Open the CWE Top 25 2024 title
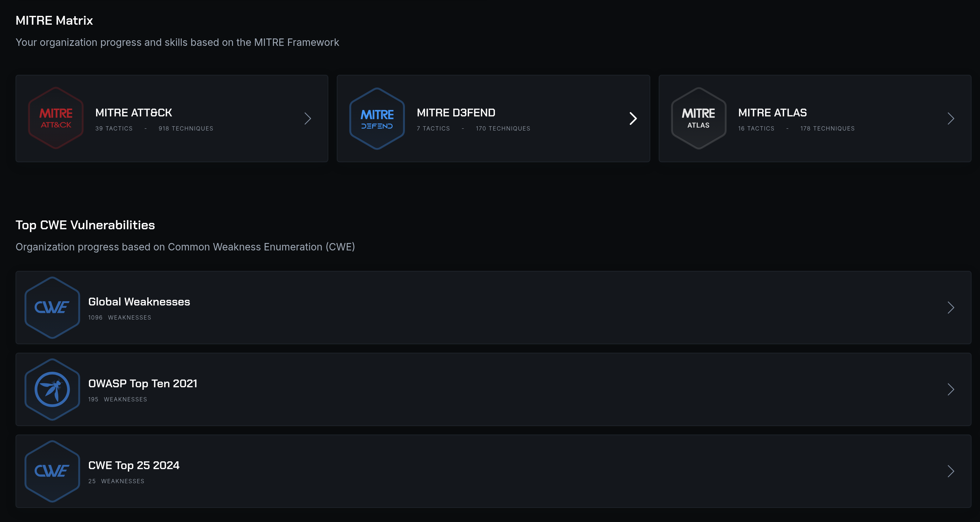Image resolution: width=980 pixels, height=522 pixels. 133,465
